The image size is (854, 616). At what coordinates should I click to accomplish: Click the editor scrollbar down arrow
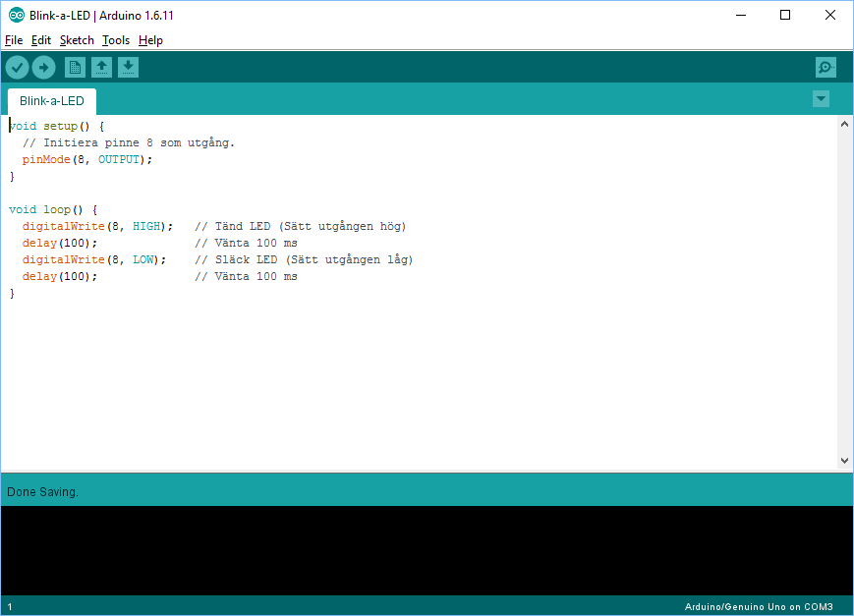tap(845, 461)
